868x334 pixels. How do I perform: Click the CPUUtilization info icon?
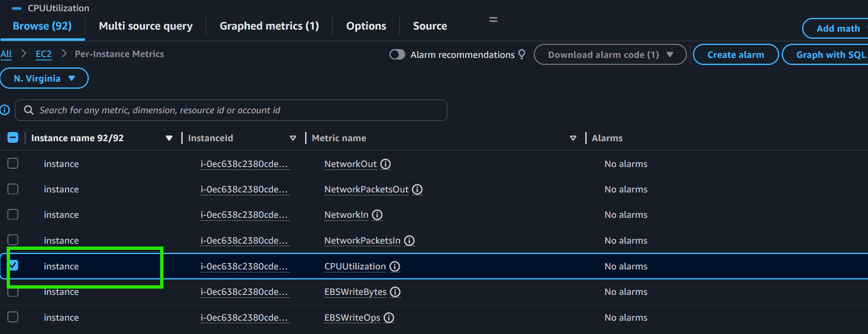pos(395,267)
